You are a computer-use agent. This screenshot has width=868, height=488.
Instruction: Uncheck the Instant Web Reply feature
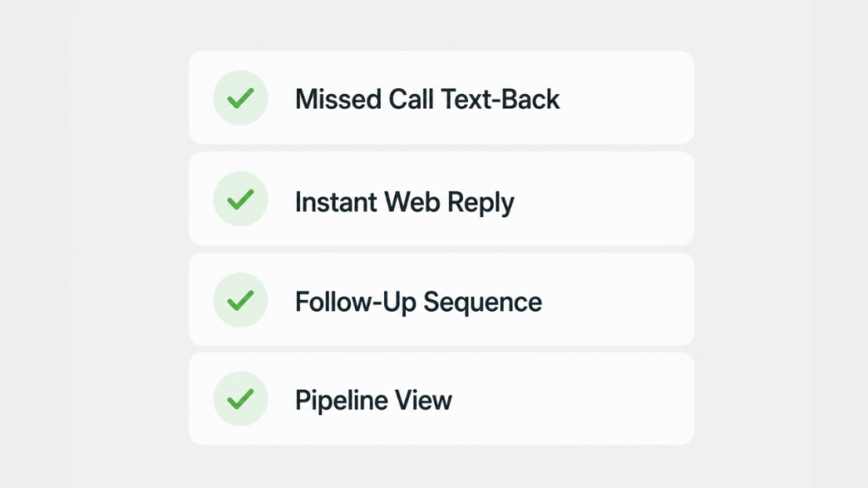click(240, 198)
